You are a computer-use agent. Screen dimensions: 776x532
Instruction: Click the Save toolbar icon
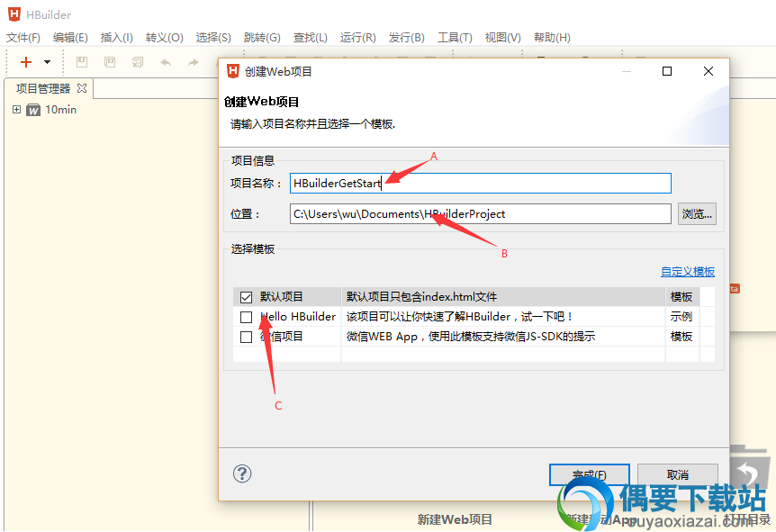(x=82, y=62)
